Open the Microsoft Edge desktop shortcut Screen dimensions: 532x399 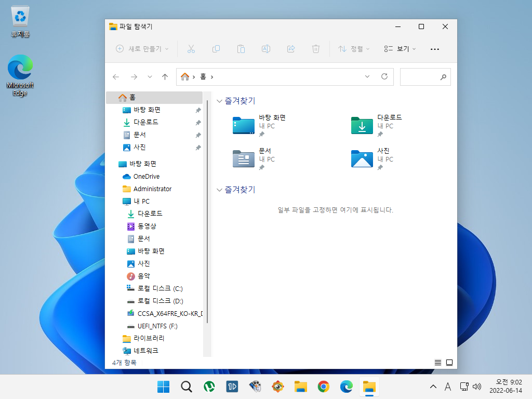point(20,75)
